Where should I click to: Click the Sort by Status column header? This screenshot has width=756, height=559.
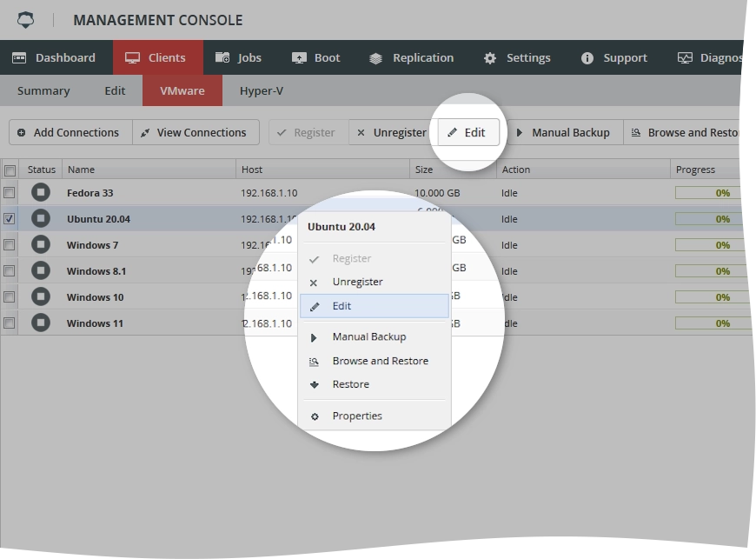click(41, 170)
